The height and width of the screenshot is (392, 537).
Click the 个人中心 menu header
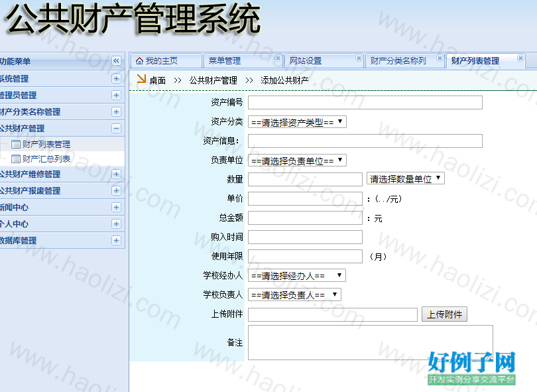[x=62, y=224]
